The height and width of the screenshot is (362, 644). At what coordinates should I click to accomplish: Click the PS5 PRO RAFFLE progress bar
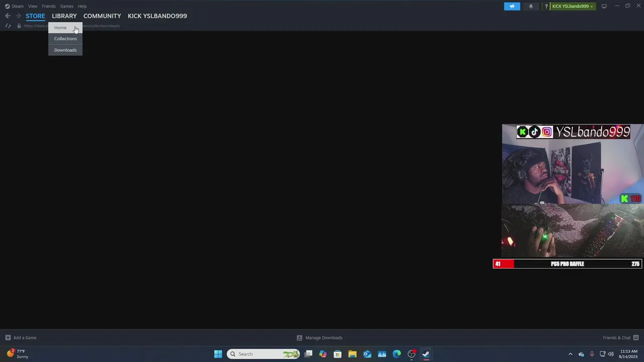(568, 264)
